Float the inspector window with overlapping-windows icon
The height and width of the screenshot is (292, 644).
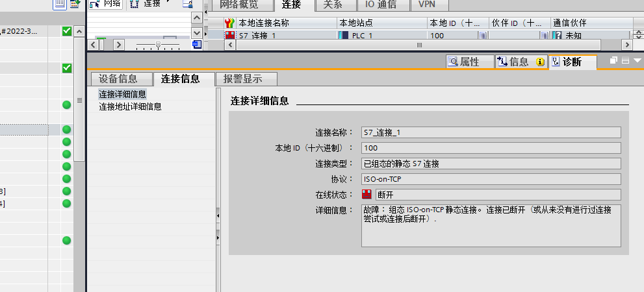point(613,60)
